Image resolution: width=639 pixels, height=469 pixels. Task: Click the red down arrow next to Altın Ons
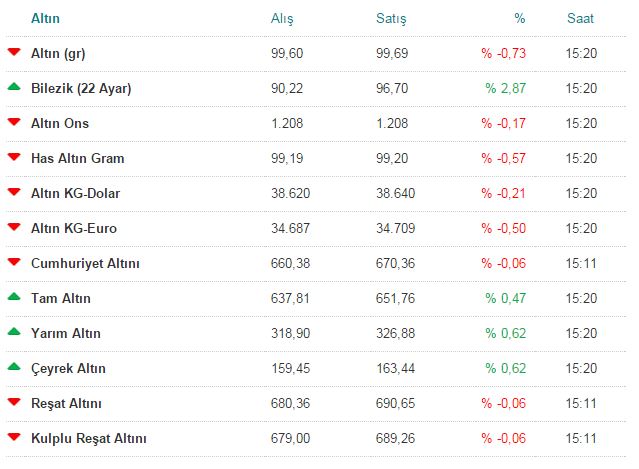[x=14, y=122]
